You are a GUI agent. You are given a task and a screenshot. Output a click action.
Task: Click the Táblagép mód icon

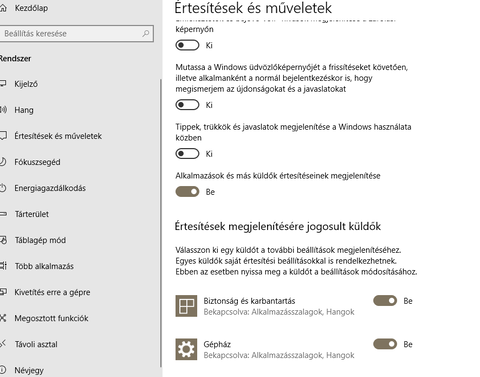pyautogui.click(x=3, y=240)
